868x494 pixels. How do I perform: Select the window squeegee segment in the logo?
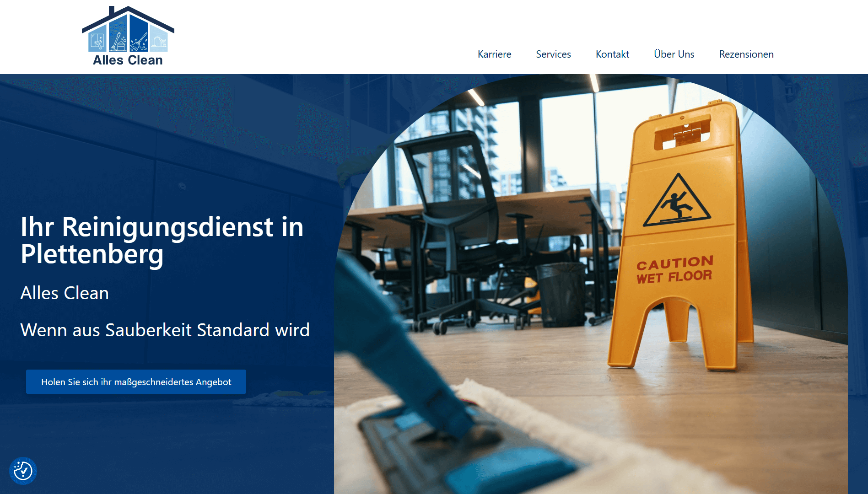[97, 42]
